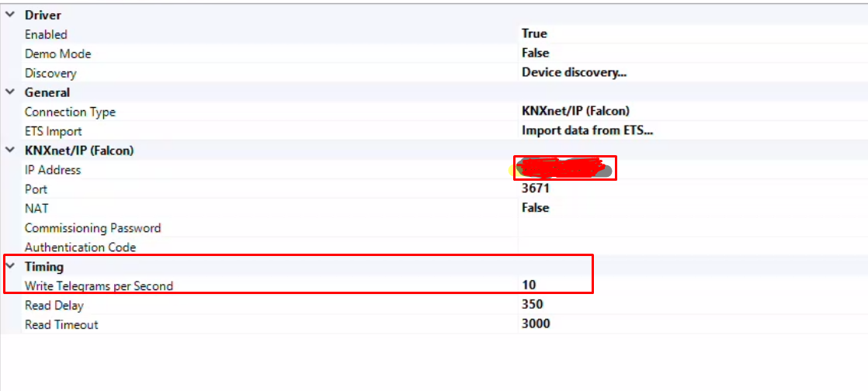Screen dimensions: 868x391
Task: Collapse the KNXnet/IP (Falcon) section chevron
Action: point(9,151)
